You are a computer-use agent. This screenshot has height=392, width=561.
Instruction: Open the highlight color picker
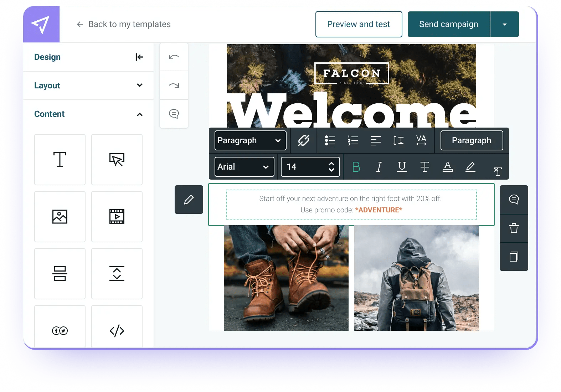coord(470,167)
